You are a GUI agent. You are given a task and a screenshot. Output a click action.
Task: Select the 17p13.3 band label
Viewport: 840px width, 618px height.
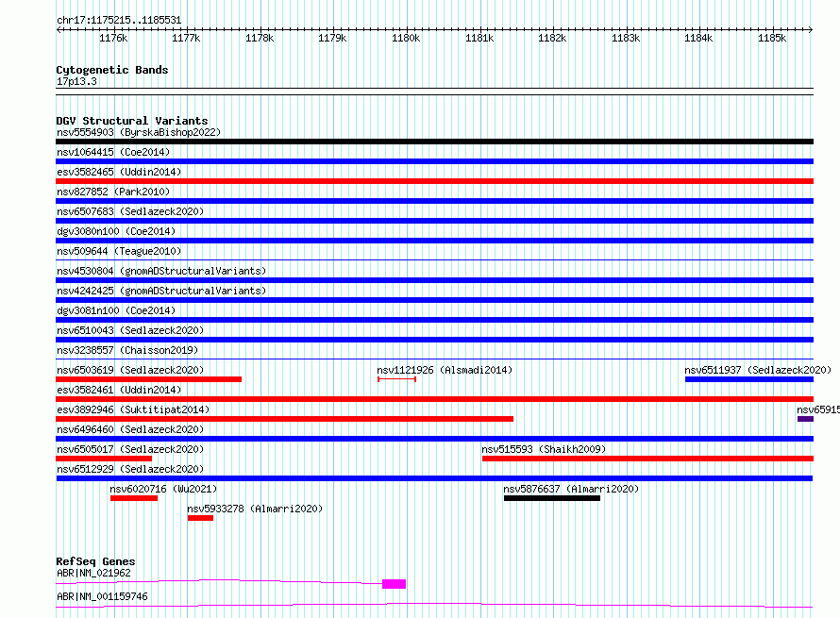click(76, 81)
